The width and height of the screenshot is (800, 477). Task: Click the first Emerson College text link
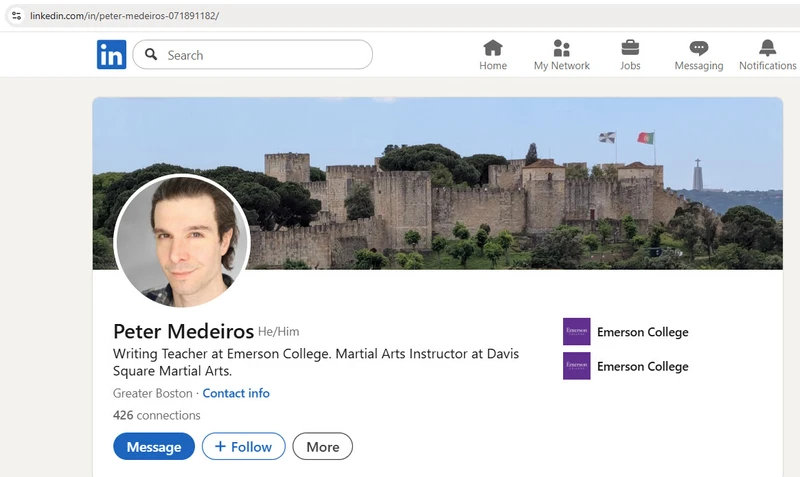(642, 332)
